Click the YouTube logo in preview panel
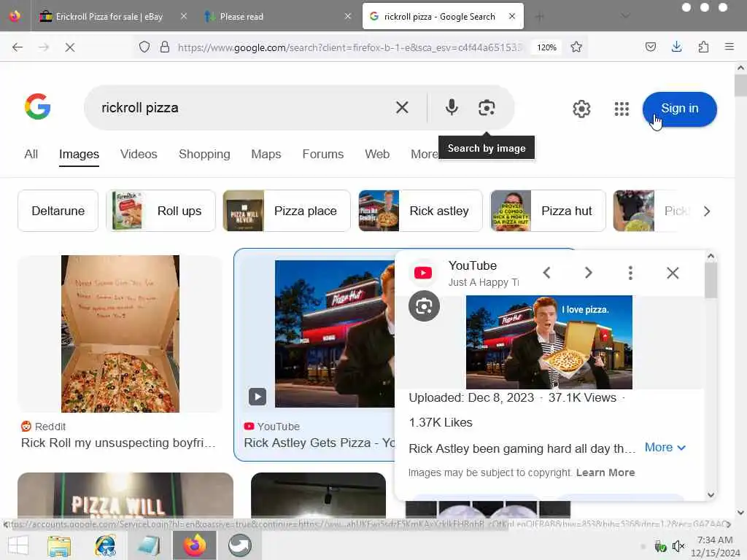747x560 pixels. coord(423,273)
